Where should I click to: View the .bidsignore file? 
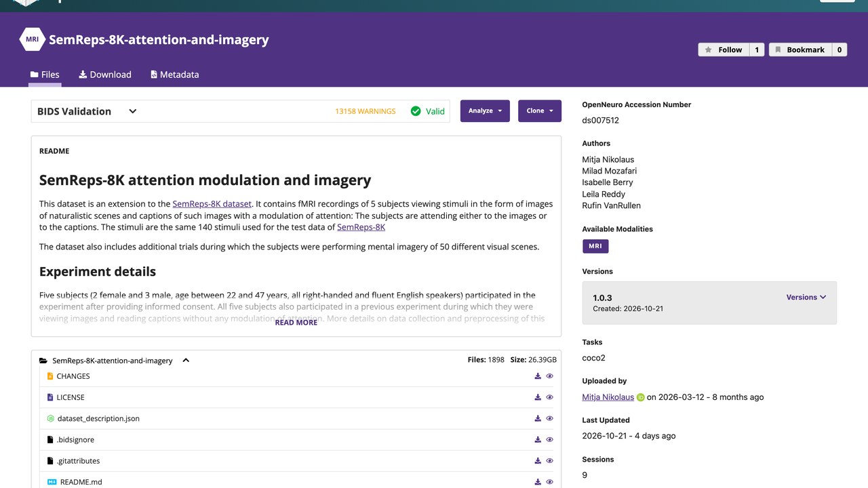550,440
